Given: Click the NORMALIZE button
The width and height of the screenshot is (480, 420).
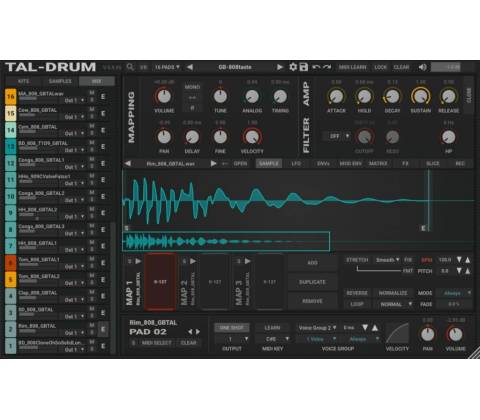Looking at the screenshot, I should [x=393, y=293].
